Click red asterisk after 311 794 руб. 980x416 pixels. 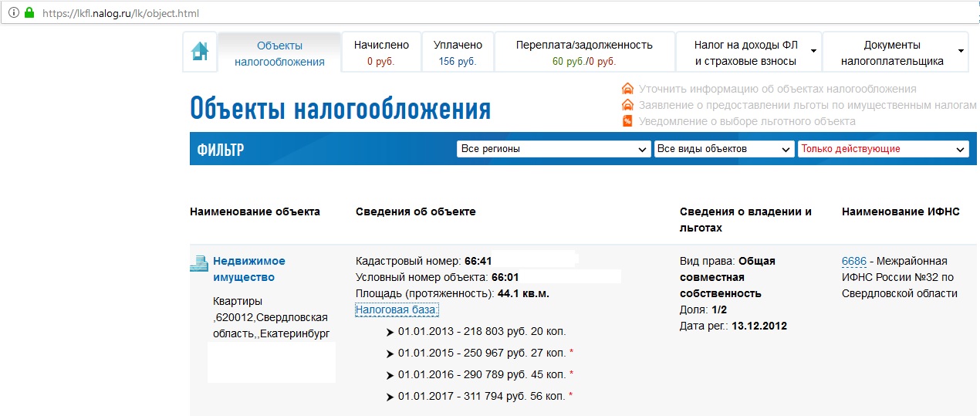click(572, 396)
